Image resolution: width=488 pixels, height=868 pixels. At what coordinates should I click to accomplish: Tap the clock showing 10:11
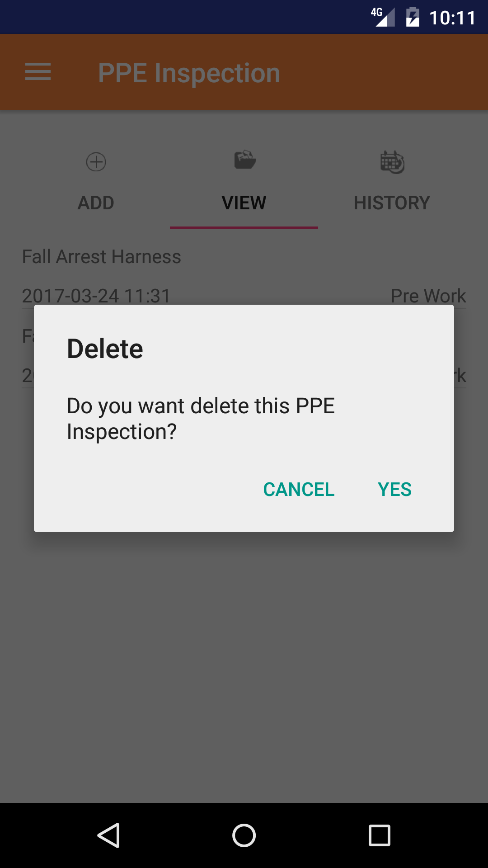(452, 18)
